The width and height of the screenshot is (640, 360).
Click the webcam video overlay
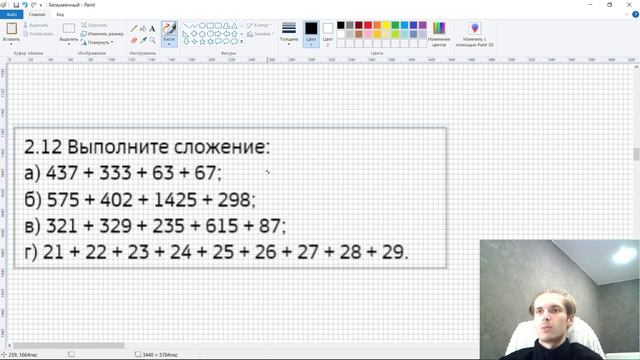click(x=560, y=300)
